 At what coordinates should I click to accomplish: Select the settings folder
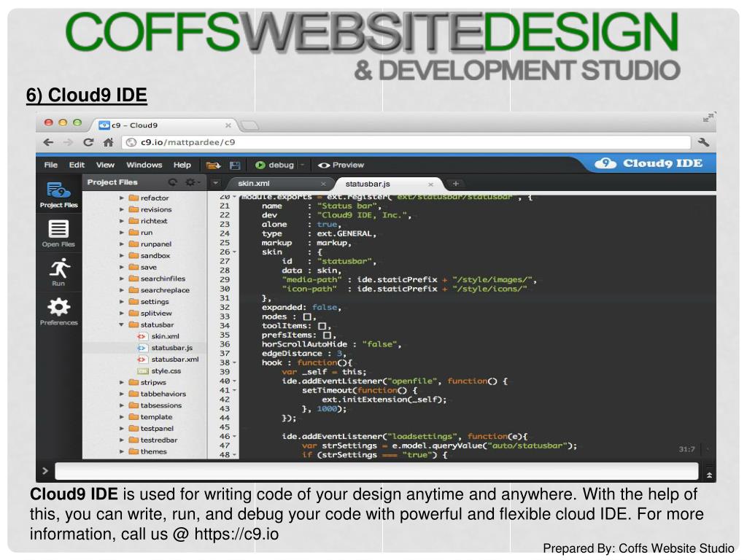[x=149, y=301]
